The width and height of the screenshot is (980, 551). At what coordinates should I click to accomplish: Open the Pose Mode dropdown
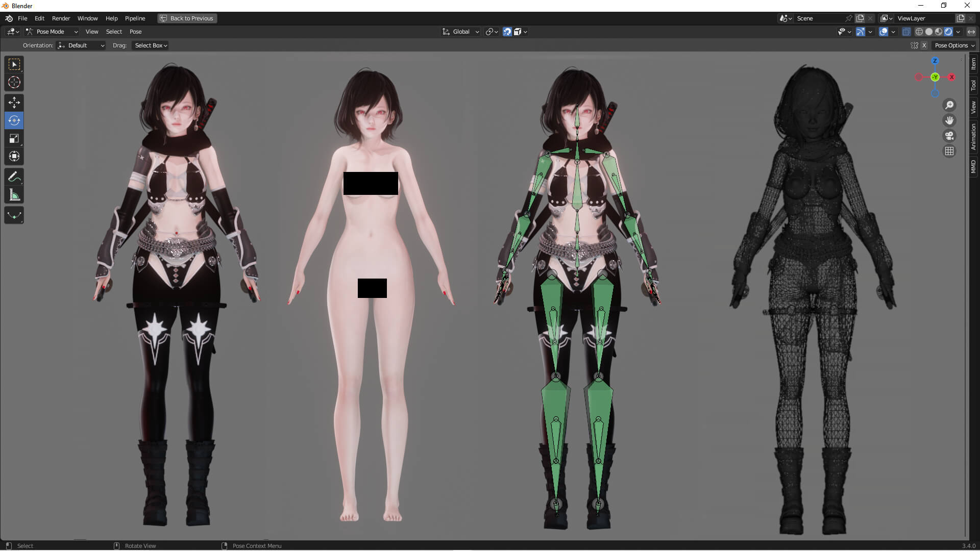pyautogui.click(x=52, y=32)
